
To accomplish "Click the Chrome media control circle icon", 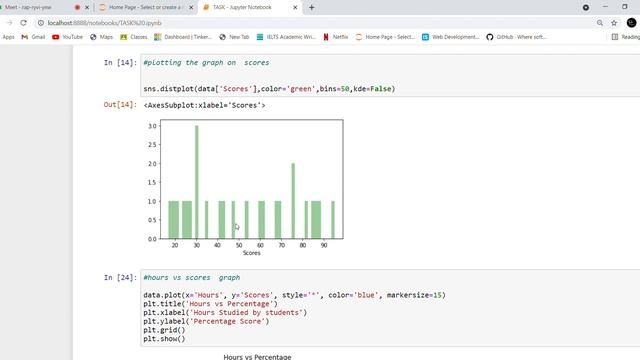I will point(586,7).
